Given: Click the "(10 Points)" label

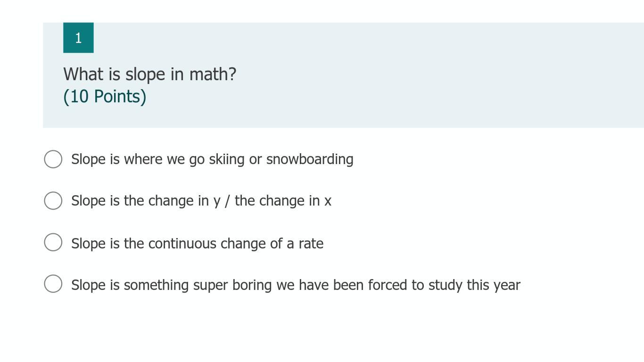Looking at the screenshot, I should (105, 97).
